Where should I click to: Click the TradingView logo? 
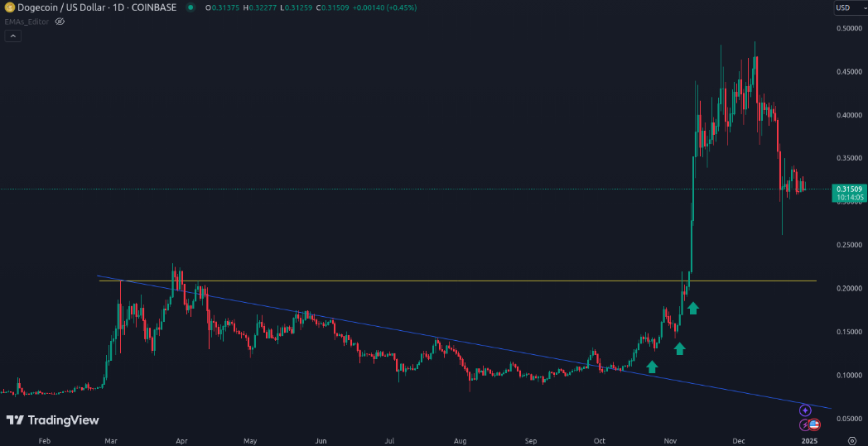point(52,420)
